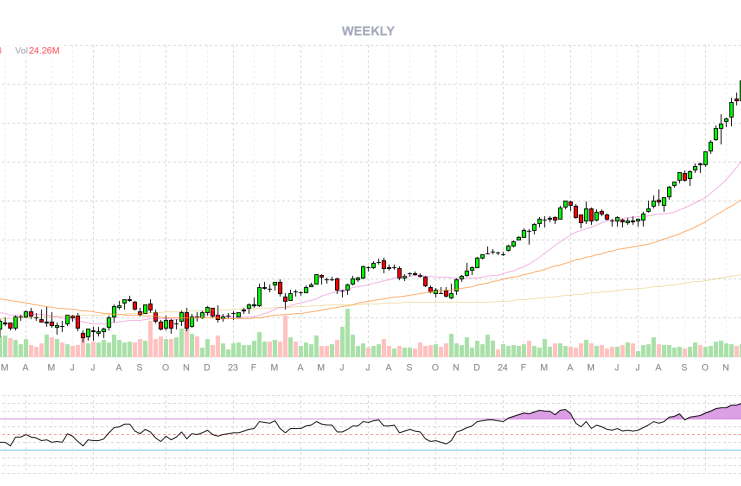
Task: Click the large green candle at February 23
Action: point(259,295)
